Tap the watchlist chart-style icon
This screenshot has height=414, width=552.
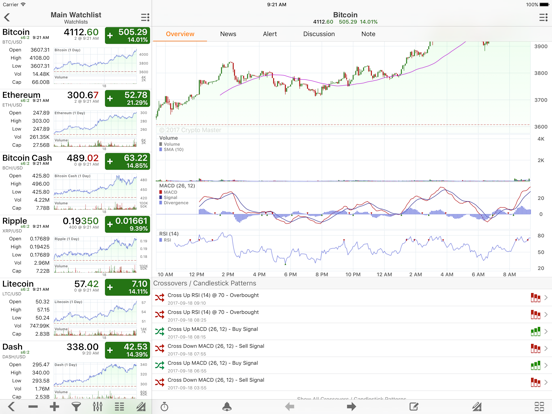point(141,407)
